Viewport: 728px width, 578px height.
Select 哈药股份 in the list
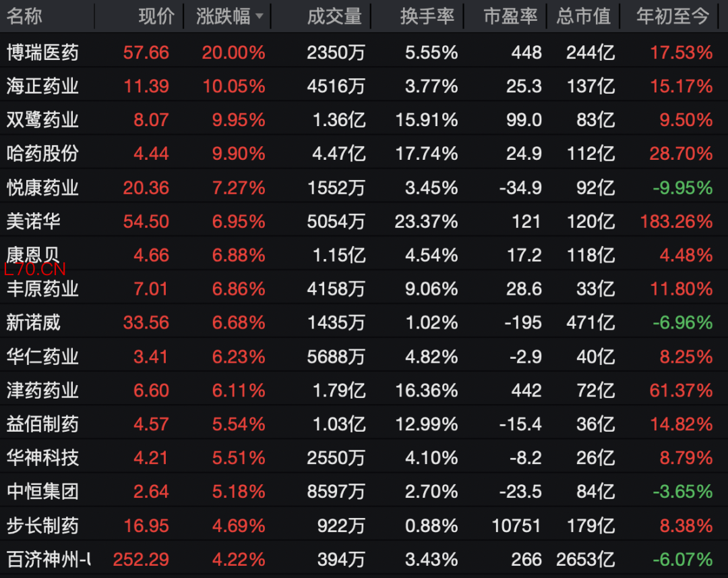point(42,153)
